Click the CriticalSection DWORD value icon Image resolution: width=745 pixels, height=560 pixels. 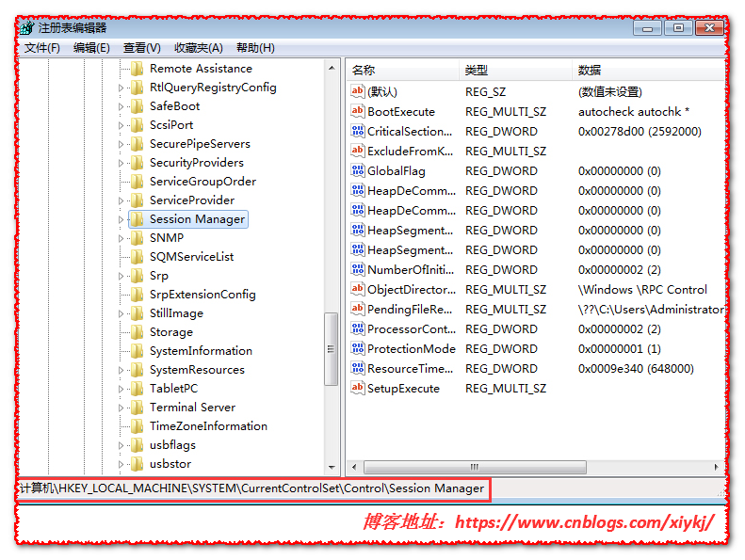click(357, 131)
